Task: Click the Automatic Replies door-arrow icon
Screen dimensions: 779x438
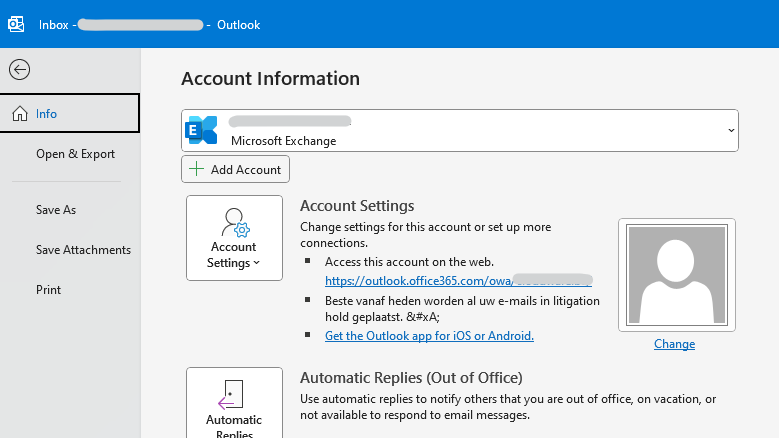Action: 233,394
